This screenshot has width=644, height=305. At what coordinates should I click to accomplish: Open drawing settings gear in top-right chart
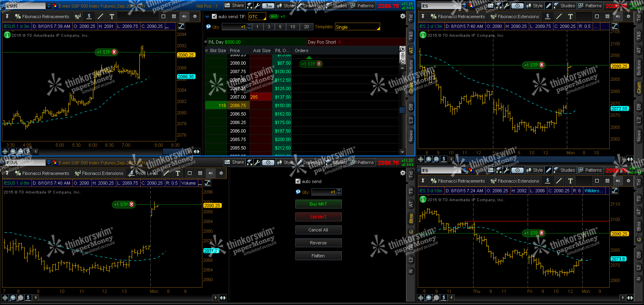coord(628,17)
